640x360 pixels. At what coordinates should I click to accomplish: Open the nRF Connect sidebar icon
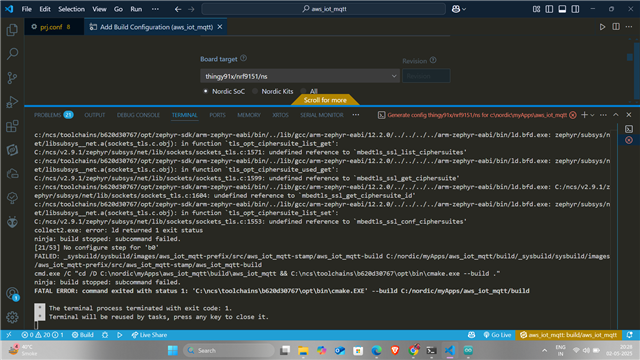pyautogui.click(x=12, y=150)
